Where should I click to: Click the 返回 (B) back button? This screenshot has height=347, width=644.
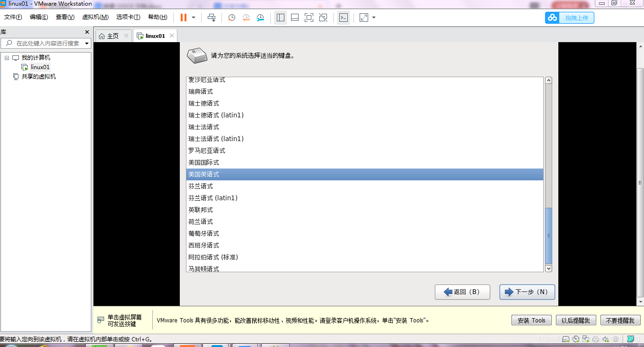pyautogui.click(x=462, y=292)
